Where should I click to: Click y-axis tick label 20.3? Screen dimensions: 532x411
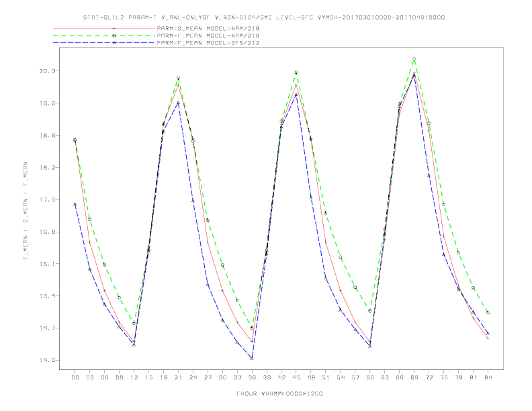(x=47, y=71)
